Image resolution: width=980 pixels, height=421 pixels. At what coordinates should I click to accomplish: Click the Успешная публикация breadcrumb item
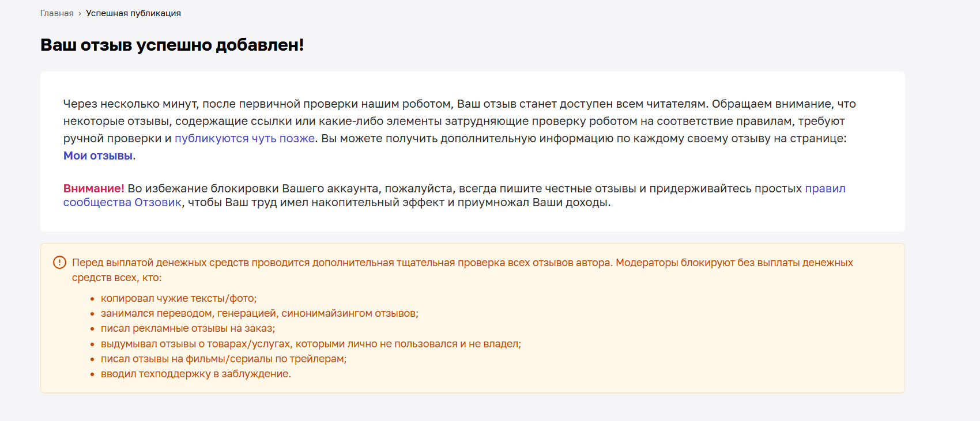point(133,13)
